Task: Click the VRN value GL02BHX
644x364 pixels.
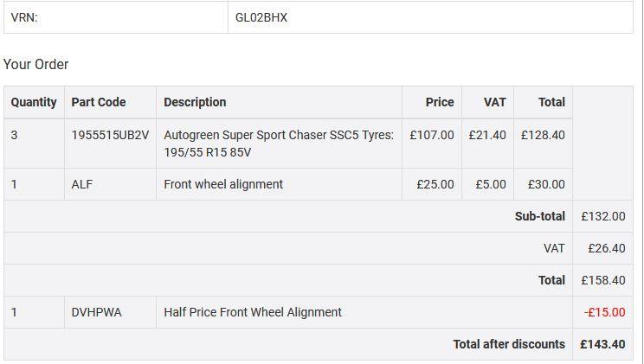Action: point(261,17)
